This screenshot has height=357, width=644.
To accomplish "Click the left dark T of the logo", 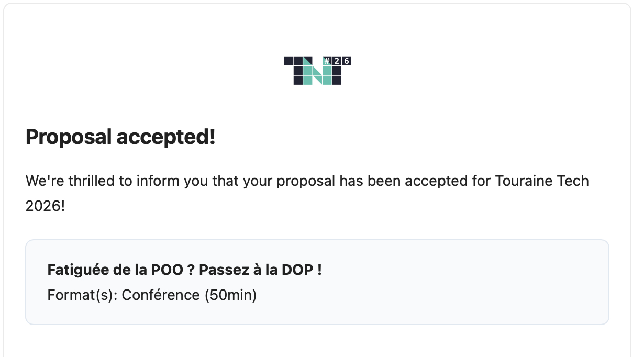I will [297, 71].
